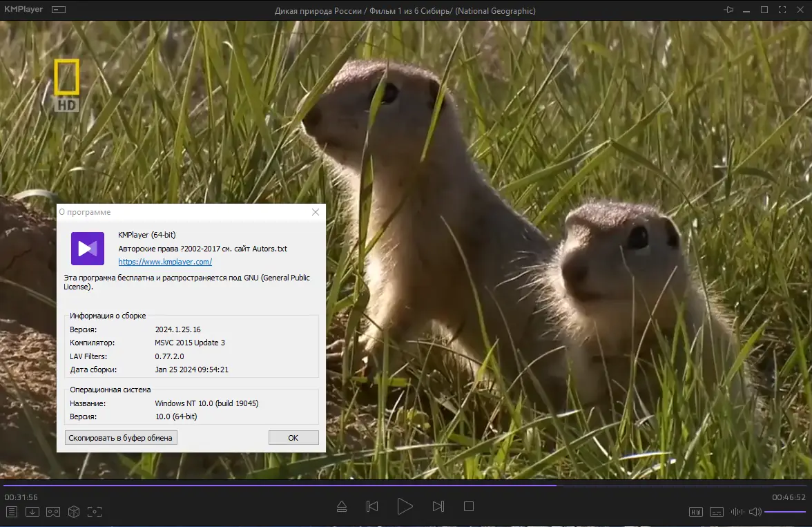This screenshot has height=527, width=812.
Task: Click the hamburger control beside KMPlayer title
Action: 59,10
